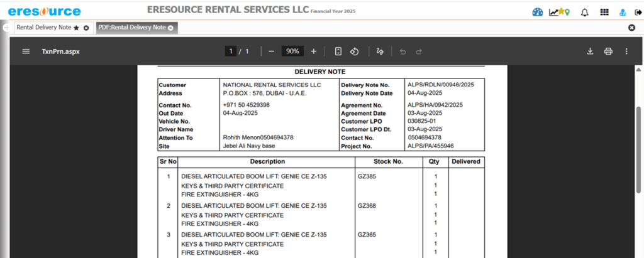The image size is (644, 258).
Task: Click the Fit to page icon
Action: pos(338,51)
